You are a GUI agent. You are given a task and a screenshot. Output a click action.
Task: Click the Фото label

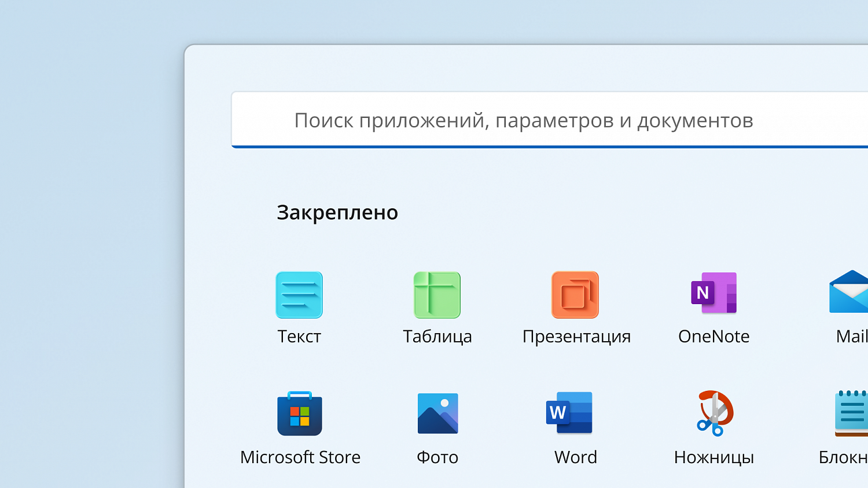[437, 457]
